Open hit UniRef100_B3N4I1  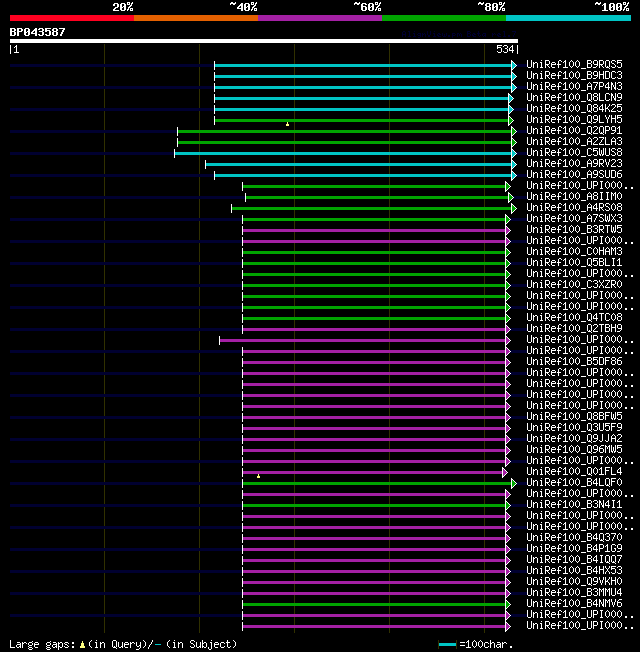[574, 504]
